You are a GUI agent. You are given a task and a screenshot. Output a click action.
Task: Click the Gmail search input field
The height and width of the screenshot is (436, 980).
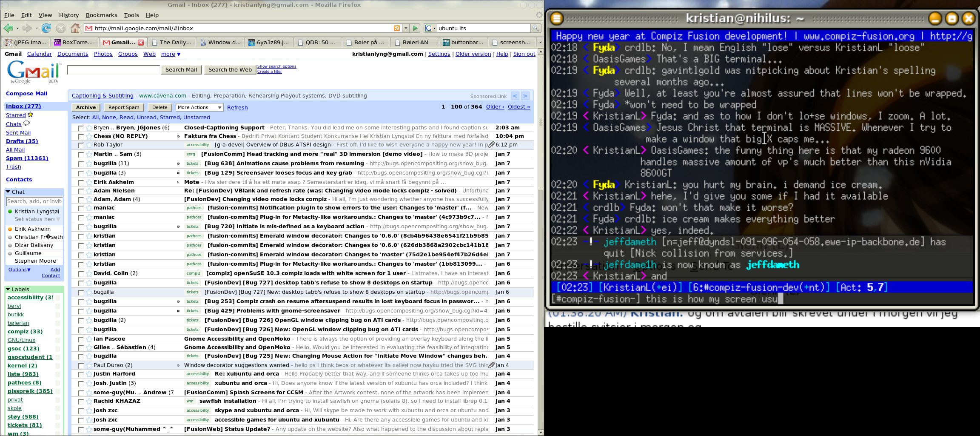(x=114, y=70)
